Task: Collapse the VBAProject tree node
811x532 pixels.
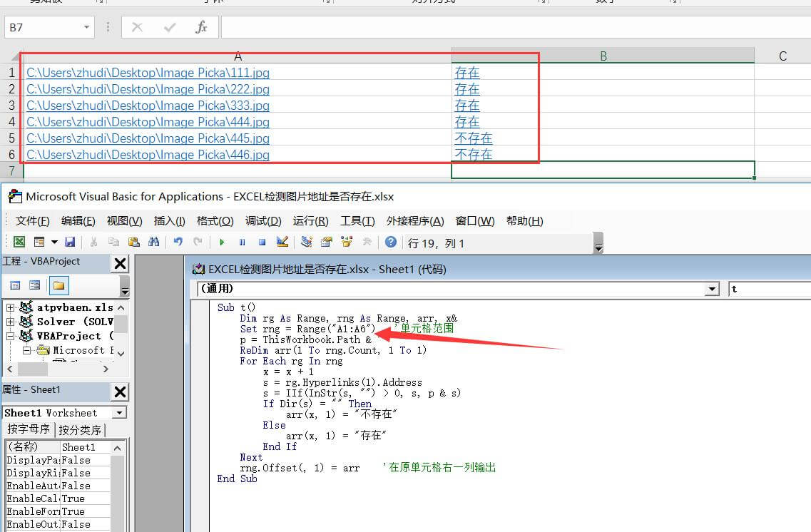Action: point(10,336)
